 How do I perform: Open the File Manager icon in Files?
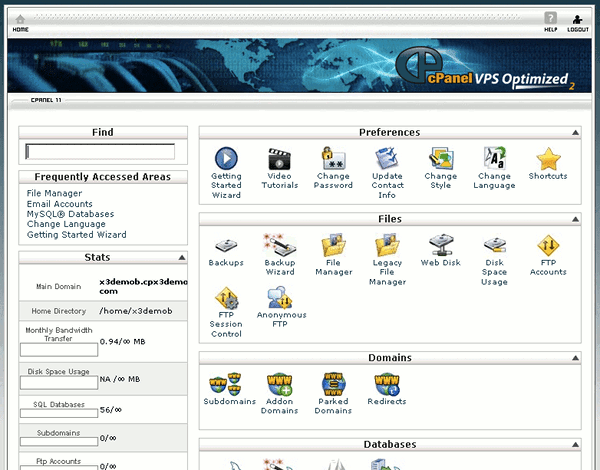tap(333, 245)
